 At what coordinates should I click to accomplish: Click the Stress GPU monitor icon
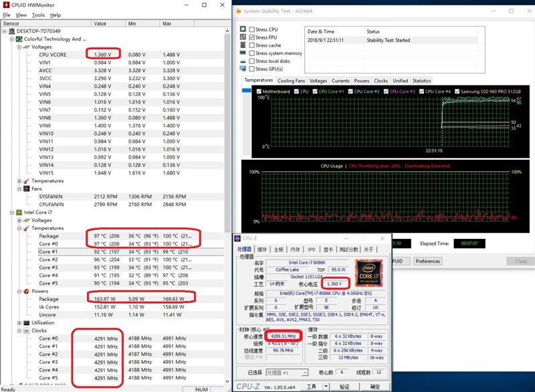point(243,69)
